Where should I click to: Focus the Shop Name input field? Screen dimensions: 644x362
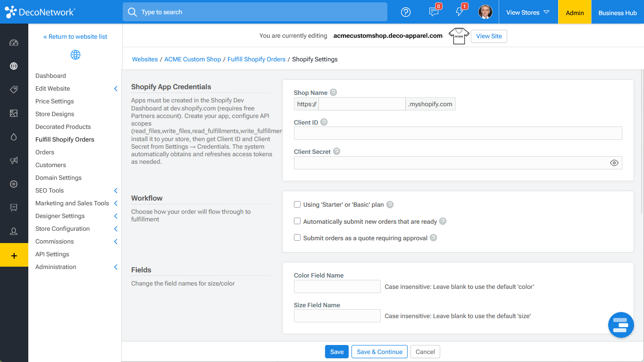[x=362, y=104]
